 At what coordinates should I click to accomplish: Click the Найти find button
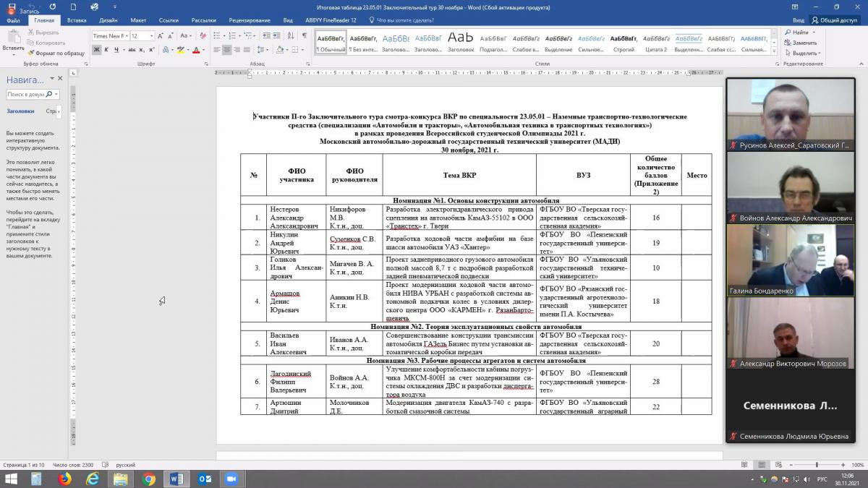click(x=799, y=33)
